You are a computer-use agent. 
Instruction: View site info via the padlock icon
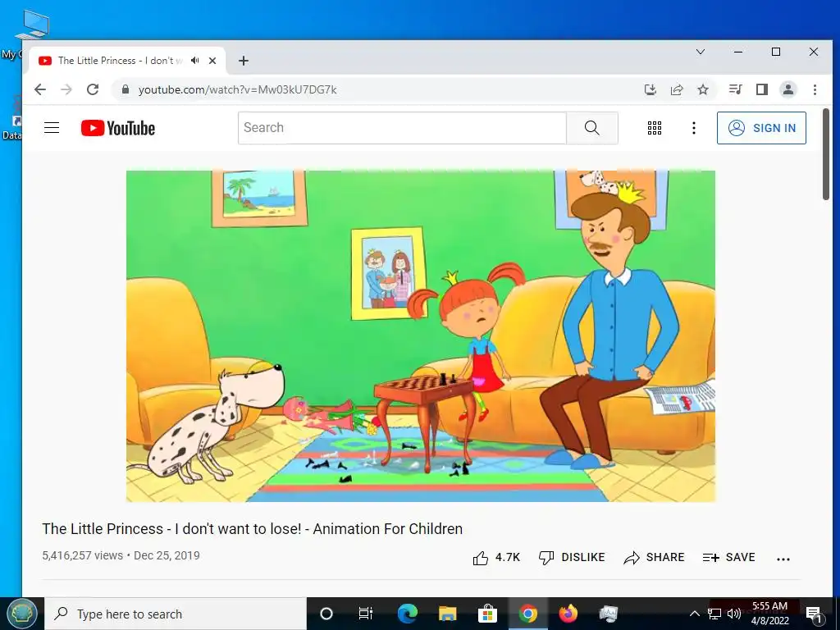coord(126,89)
